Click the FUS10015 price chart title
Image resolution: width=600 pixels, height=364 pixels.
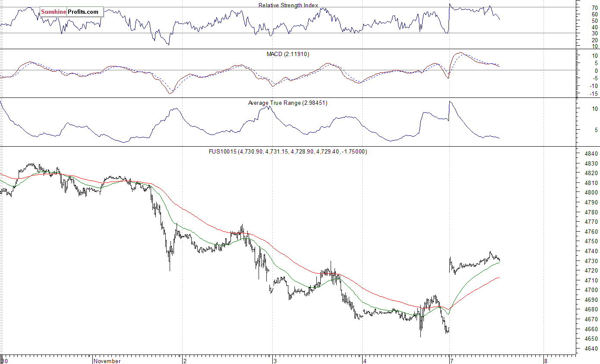click(x=288, y=151)
